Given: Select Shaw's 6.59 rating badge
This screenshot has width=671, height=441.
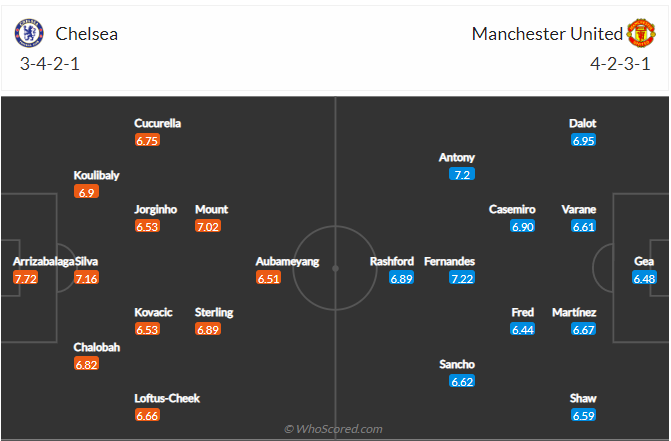Looking at the screenshot, I should pos(583,415).
